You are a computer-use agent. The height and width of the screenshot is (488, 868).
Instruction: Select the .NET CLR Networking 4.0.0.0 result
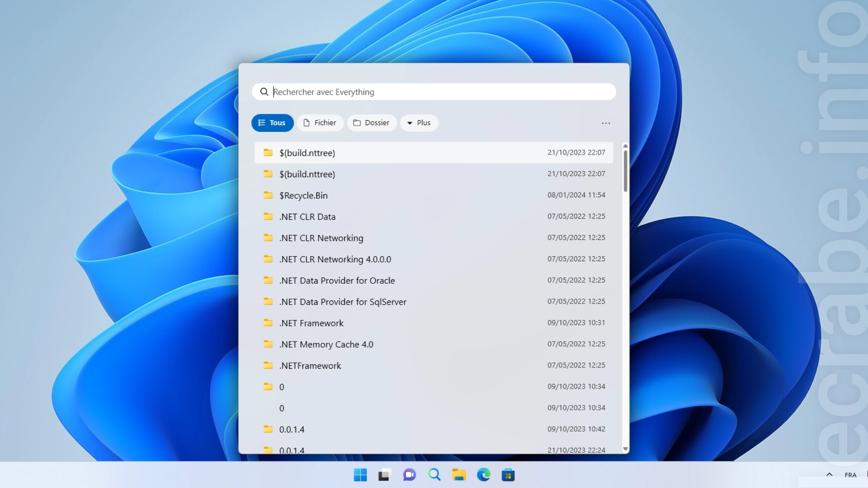tap(434, 259)
